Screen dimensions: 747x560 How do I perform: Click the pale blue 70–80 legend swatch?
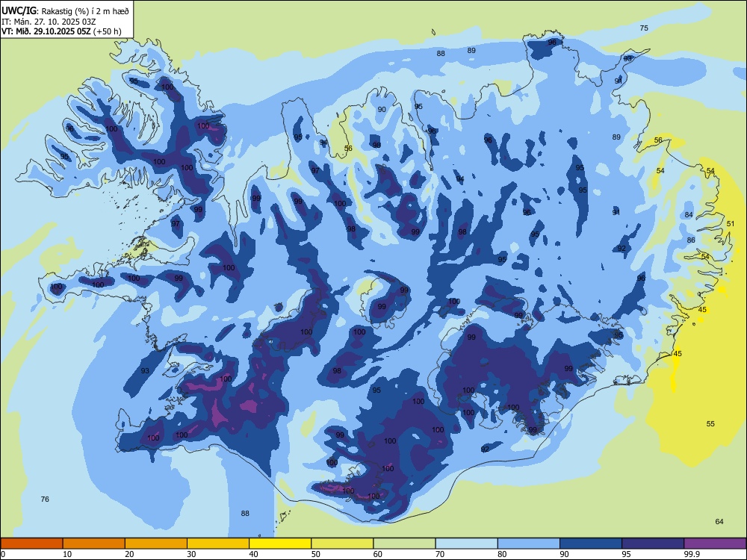(466, 544)
